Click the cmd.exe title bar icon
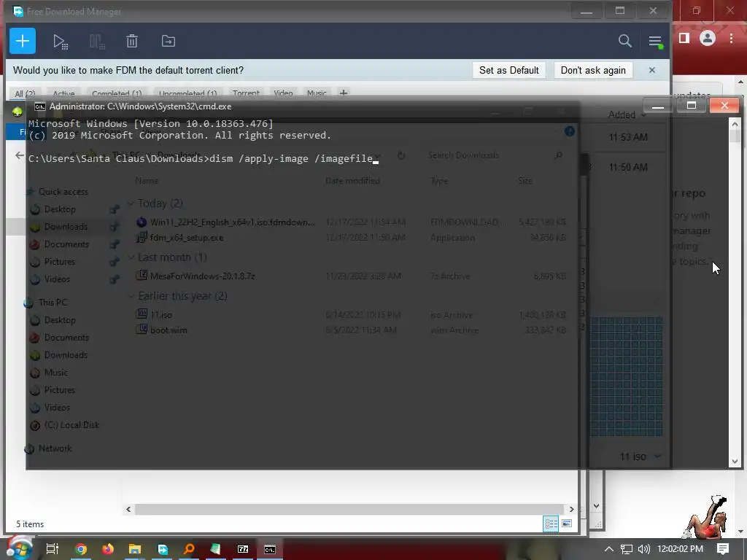 (40, 106)
